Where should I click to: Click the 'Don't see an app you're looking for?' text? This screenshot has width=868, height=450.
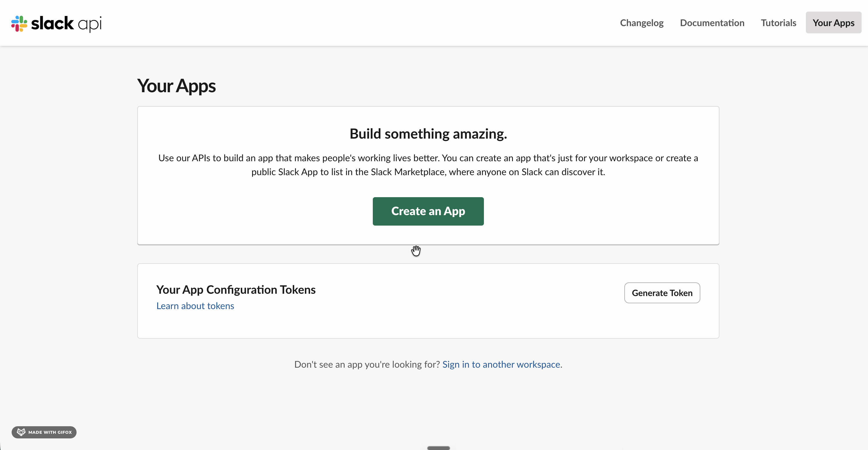(367, 364)
